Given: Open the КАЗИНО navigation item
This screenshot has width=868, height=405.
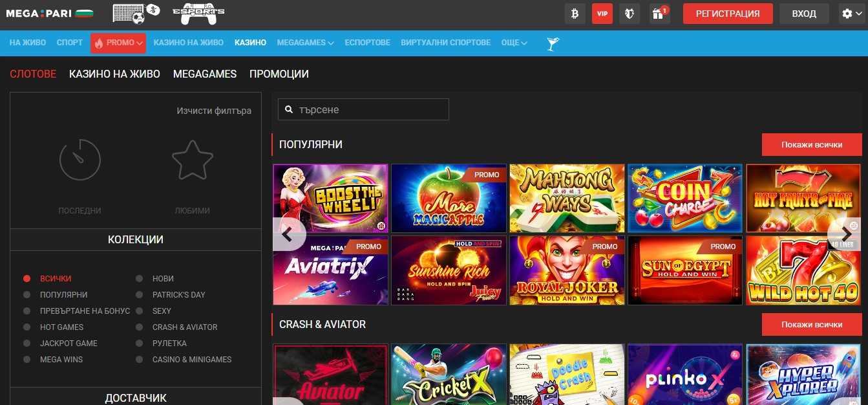Looking at the screenshot, I should [x=251, y=43].
